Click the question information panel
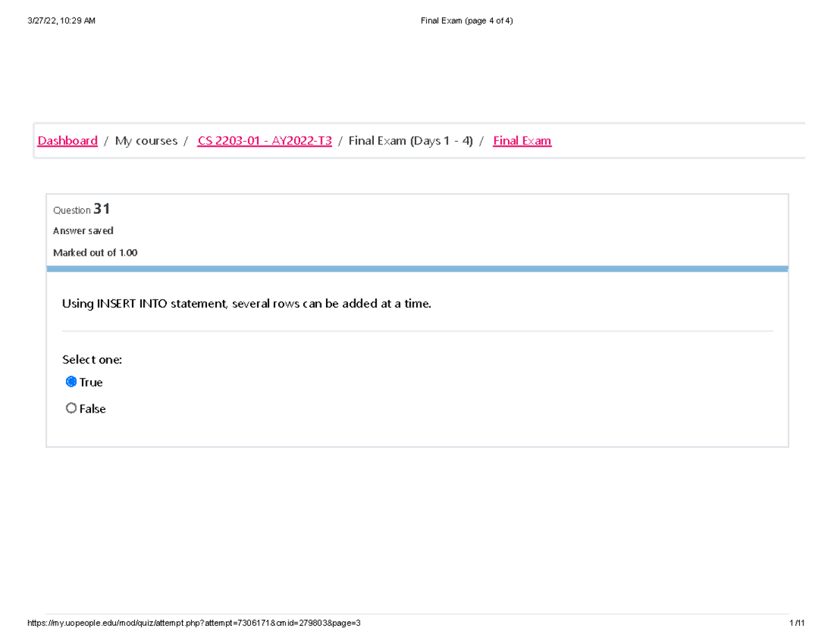The width and height of the screenshot is (834, 644). 417,229
